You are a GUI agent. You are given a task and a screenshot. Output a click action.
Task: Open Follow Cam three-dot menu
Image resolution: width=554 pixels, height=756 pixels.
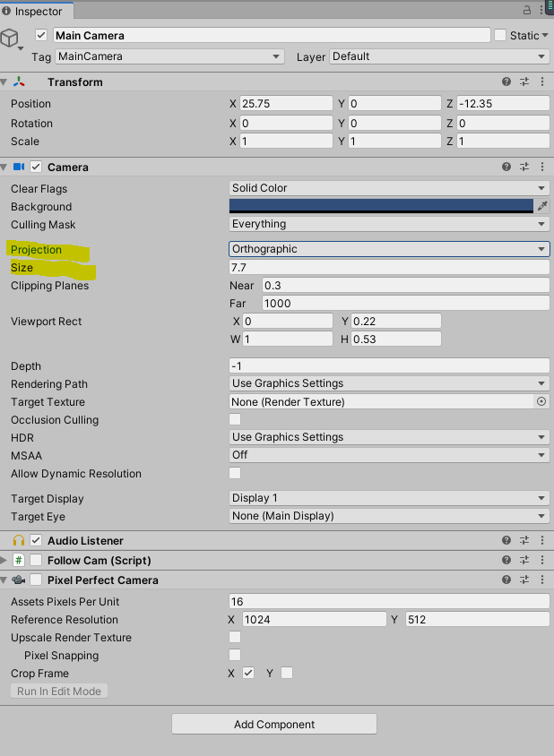[542, 560]
